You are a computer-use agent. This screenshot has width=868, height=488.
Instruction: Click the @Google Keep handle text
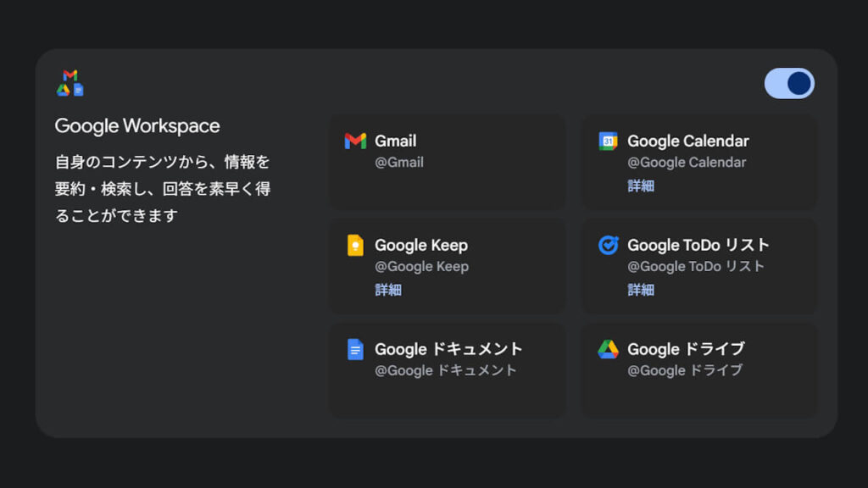click(x=422, y=267)
